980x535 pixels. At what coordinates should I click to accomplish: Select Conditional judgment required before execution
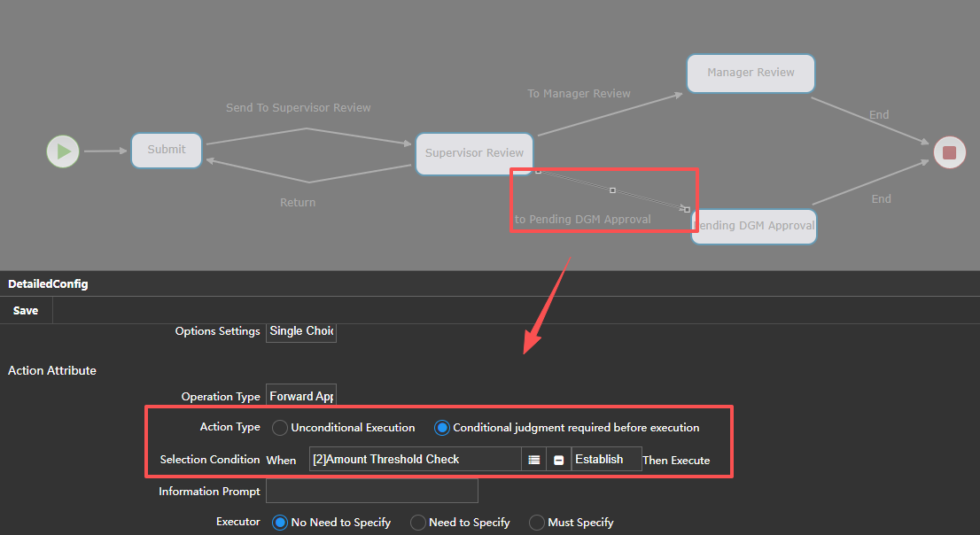pyautogui.click(x=442, y=428)
